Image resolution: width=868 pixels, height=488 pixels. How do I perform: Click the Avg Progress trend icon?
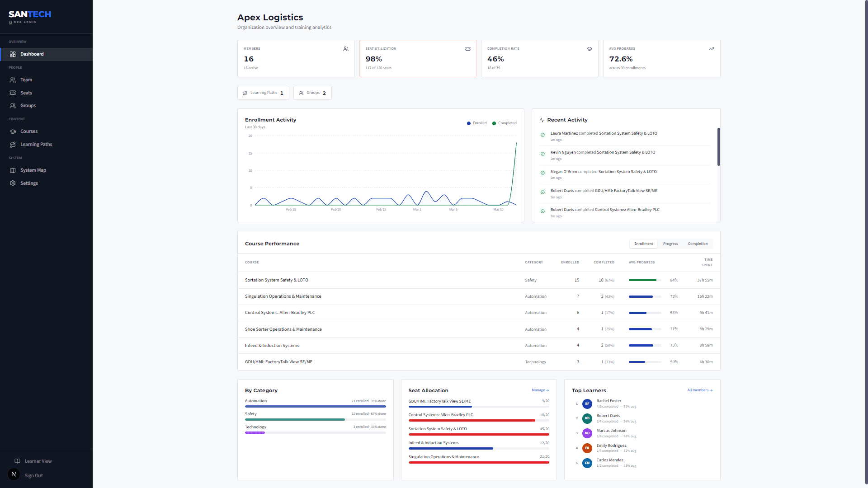(712, 49)
